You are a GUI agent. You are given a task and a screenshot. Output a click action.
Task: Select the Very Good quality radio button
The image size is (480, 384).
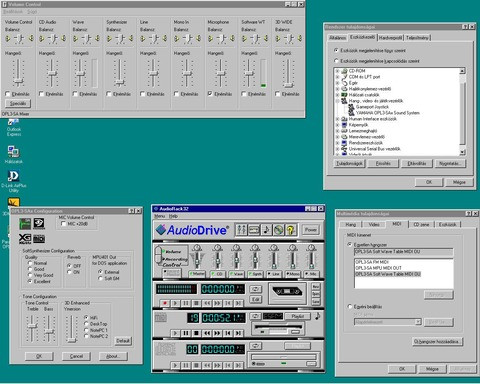30,275
